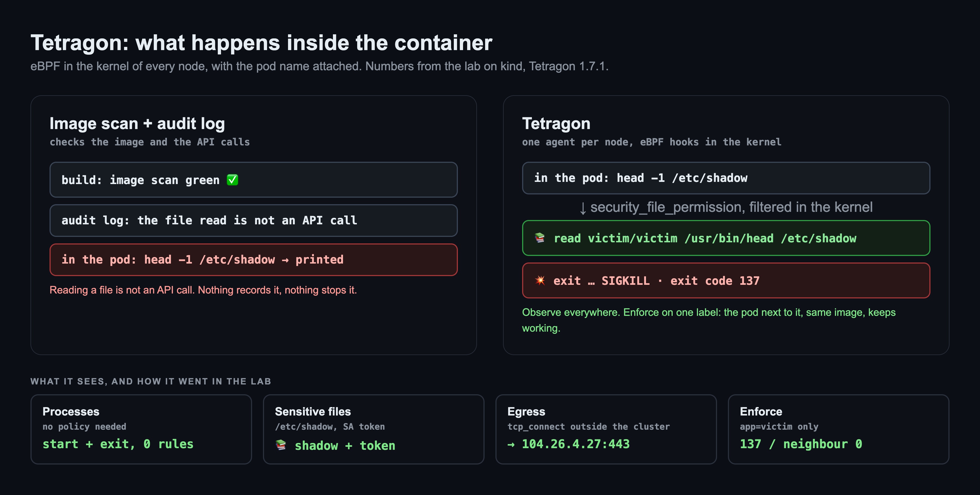This screenshot has width=980, height=495.
Task: Click the green 'read victim/victim /usr/bin/head' text
Action: tap(705, 238)
